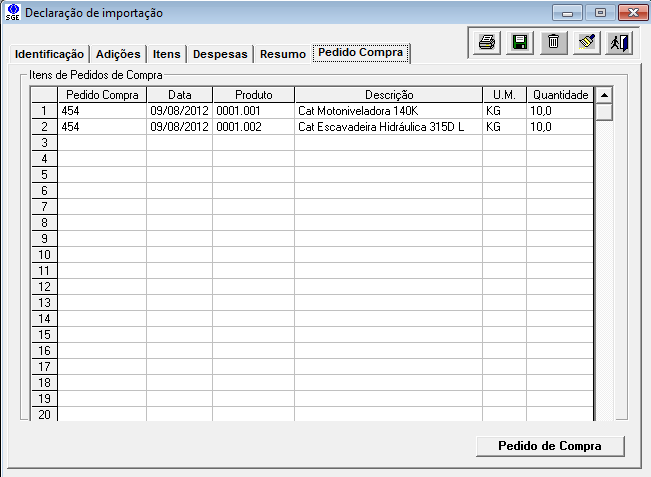Switch to the Identificação tab
651x477 pixels.
pos(50,54)
